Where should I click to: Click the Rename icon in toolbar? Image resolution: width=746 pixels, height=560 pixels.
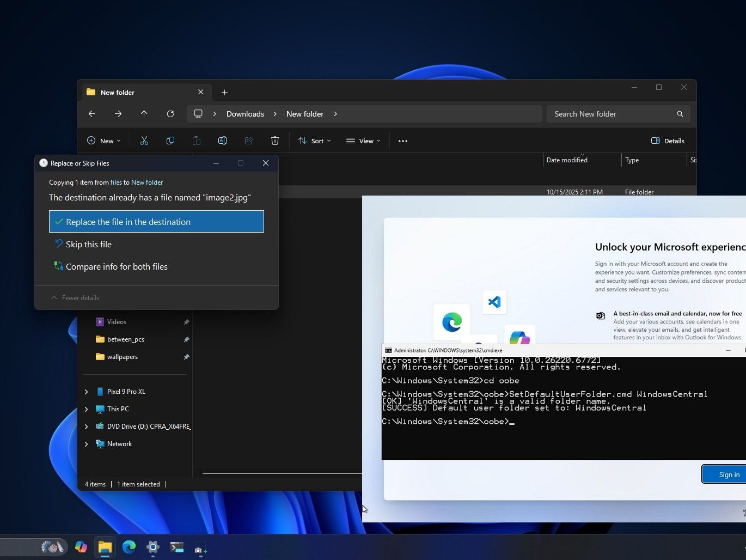223,141
